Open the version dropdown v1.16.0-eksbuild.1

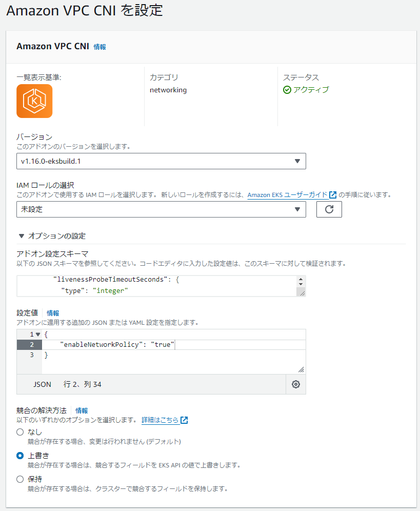click(x=161, y=161)
